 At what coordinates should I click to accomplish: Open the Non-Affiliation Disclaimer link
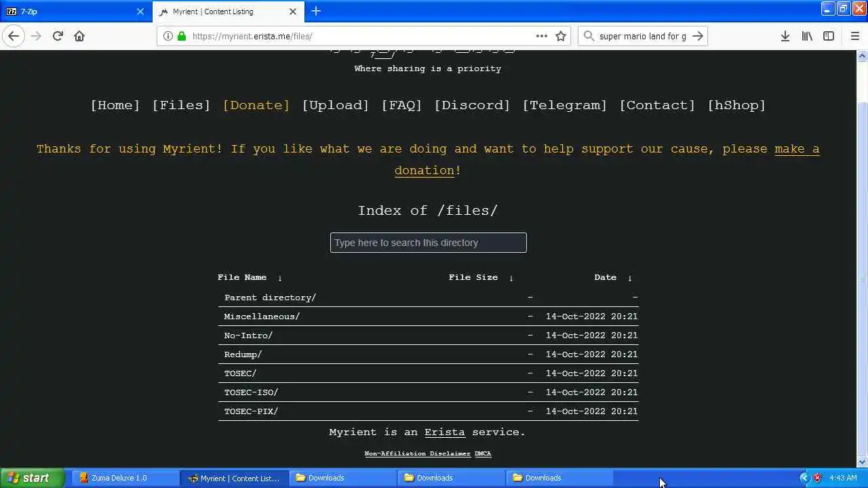(417, 453)
